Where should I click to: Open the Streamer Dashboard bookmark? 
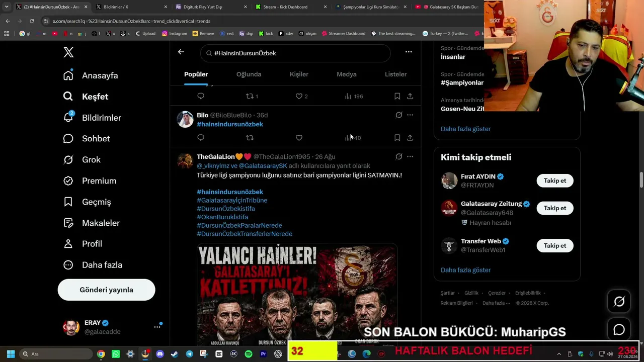[344, 34]
